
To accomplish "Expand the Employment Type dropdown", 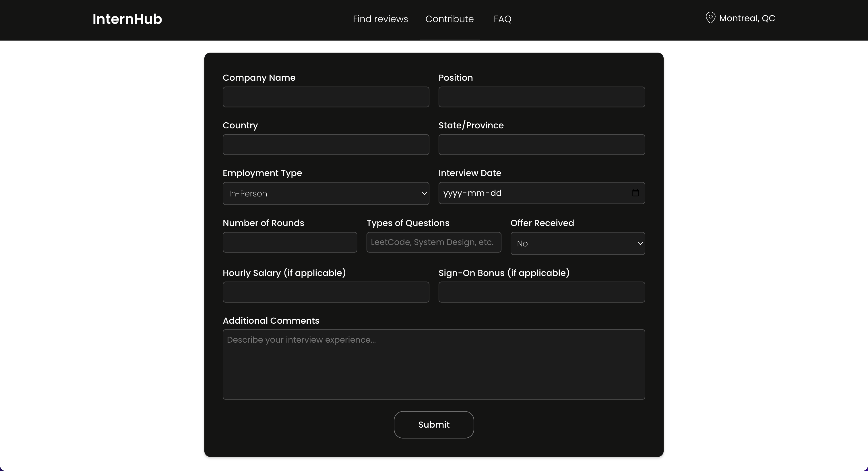I will coord(325,194).
